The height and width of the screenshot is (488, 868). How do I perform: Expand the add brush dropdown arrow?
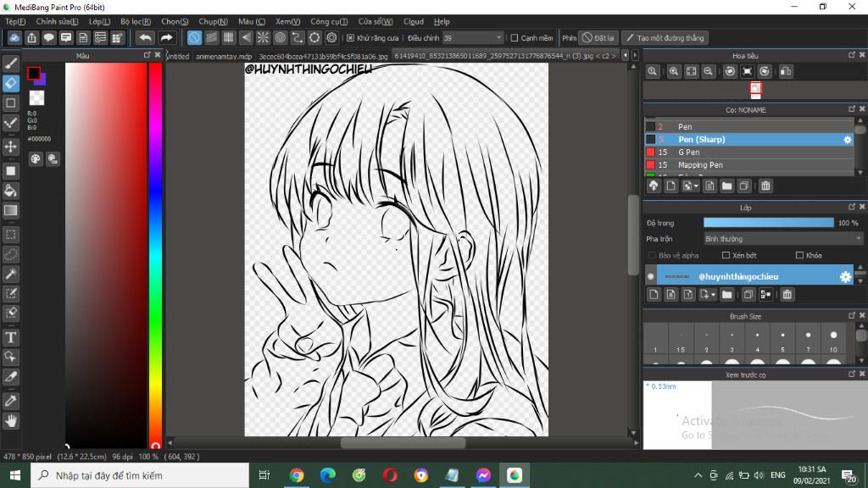[x=696, y=186]
